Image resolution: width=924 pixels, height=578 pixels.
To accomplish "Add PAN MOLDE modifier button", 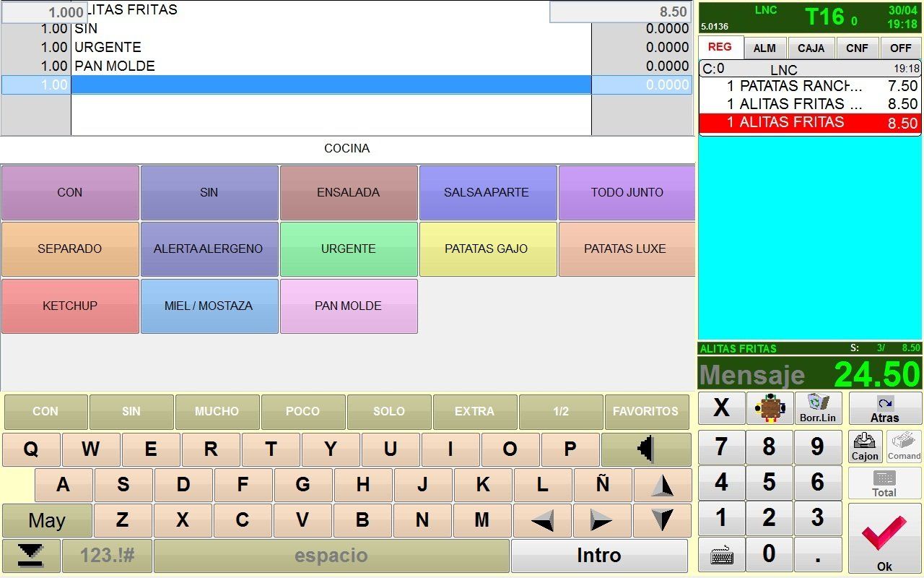I will pyautogui.click(x=349, y=306).
